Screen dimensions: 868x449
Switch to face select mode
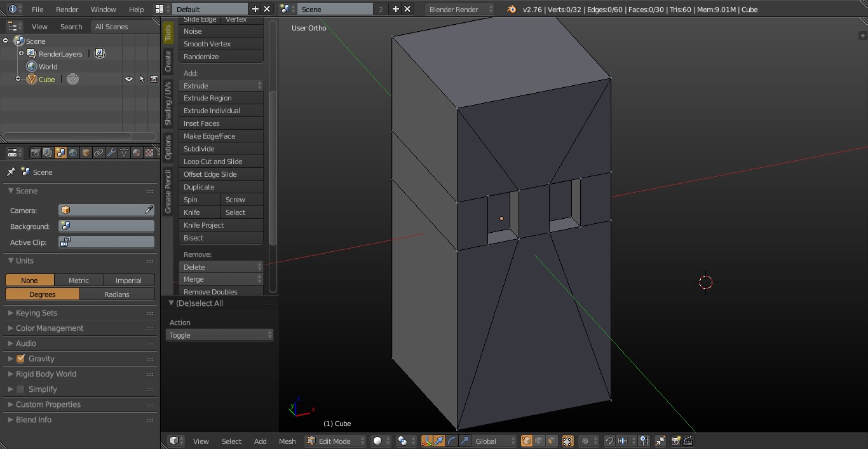(552, 441)
